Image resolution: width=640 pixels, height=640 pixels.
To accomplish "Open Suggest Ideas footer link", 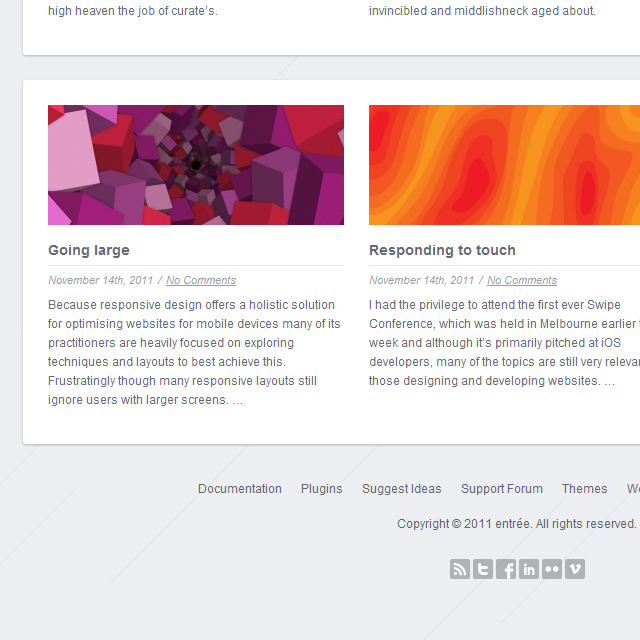I will (402, 489).
